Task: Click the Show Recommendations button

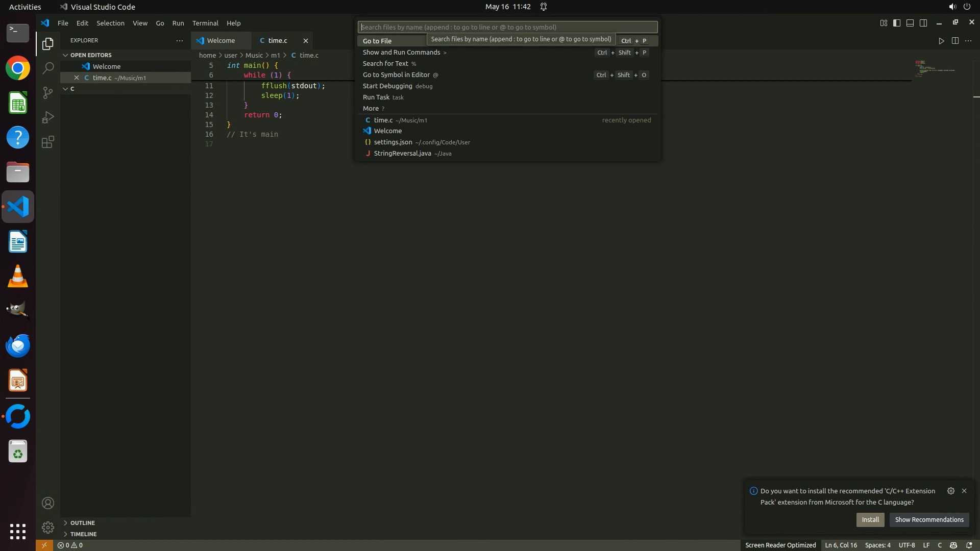Action: (929, 519)
